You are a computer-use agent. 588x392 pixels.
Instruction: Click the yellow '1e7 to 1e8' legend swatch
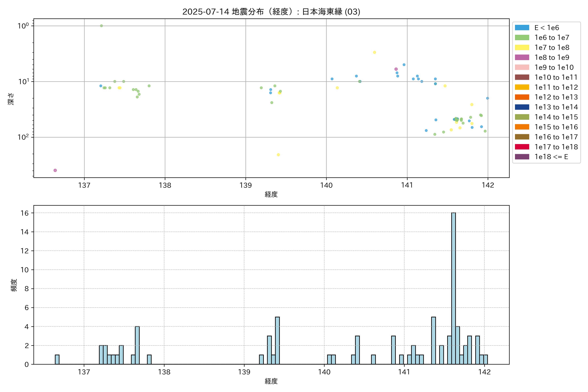tap(522, 48)
